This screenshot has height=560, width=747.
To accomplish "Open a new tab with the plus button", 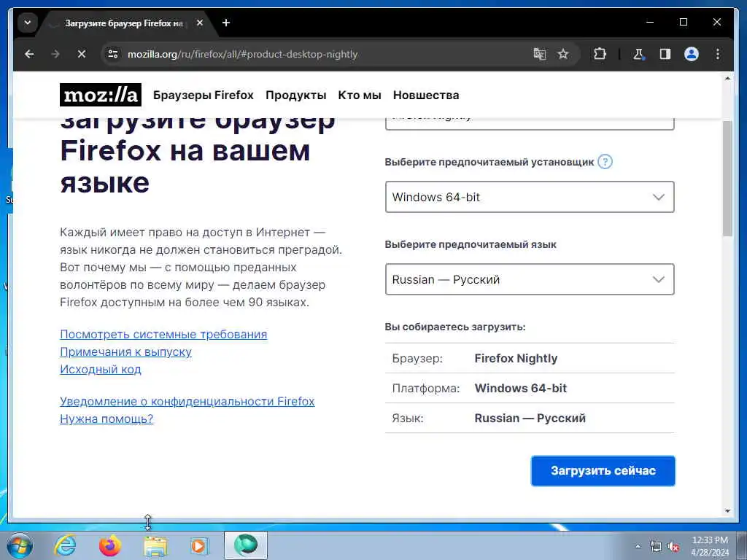I will (226, 23).
